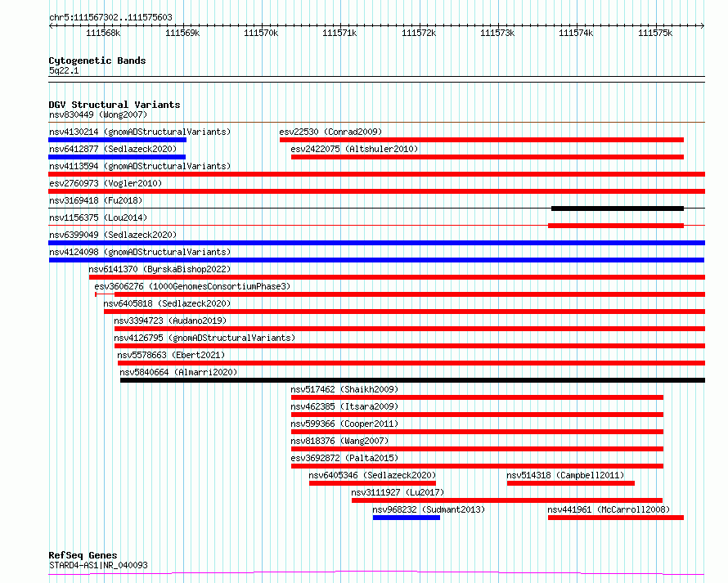Open nsv3111927 (Lu2017) label
This screenshot has width=728, height=583.
tap(398, 492)
